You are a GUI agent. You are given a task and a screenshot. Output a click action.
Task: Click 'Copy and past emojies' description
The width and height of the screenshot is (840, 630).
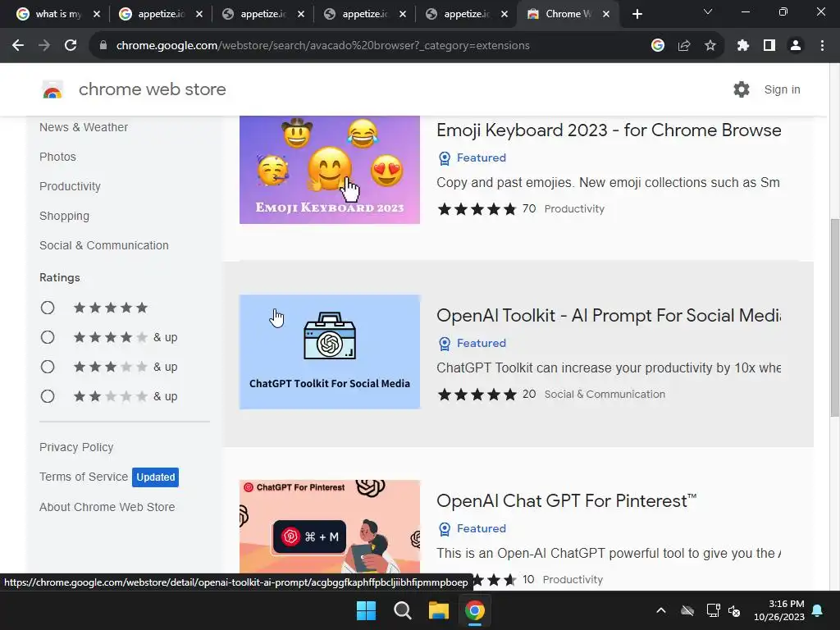point(608,183)
